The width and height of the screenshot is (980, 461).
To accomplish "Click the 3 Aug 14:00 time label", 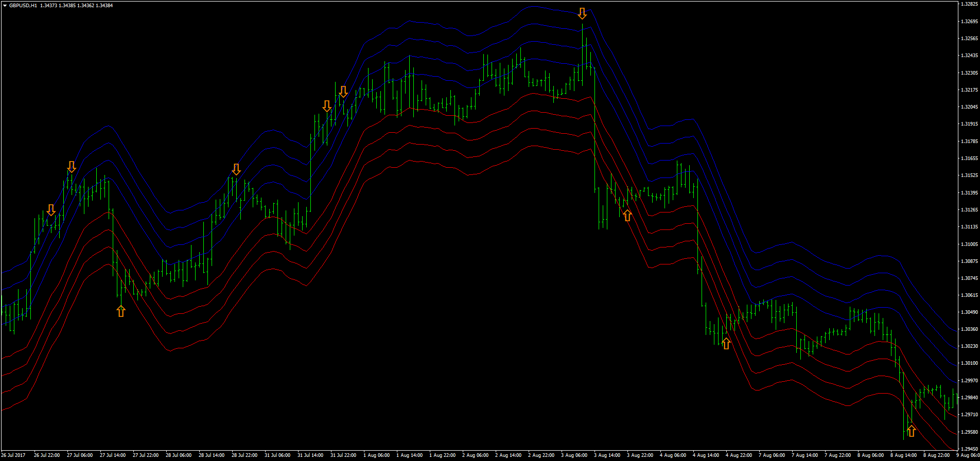I will click(607, 455).
